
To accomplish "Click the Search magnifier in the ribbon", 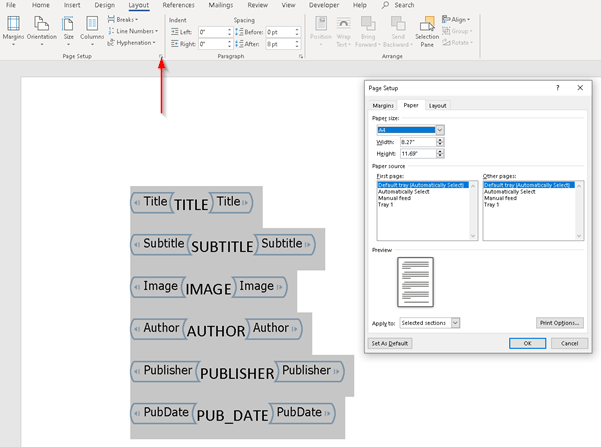I will pos(387,5).
